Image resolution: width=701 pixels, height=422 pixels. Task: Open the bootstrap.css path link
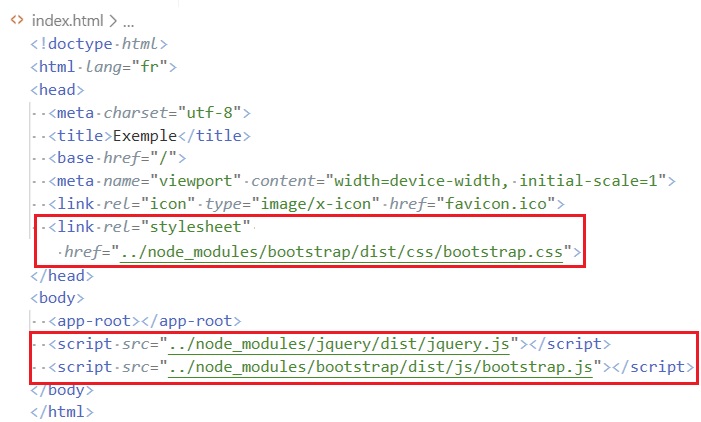(342, 252)
